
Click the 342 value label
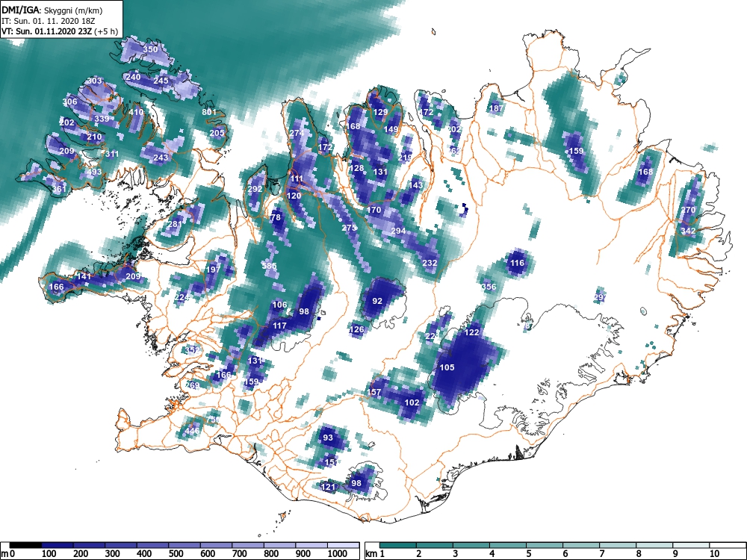[x=688, y=231]
